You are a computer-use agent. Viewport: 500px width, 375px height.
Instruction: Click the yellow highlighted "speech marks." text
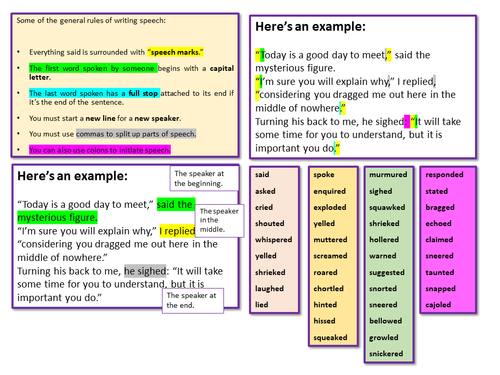point(175,52)
